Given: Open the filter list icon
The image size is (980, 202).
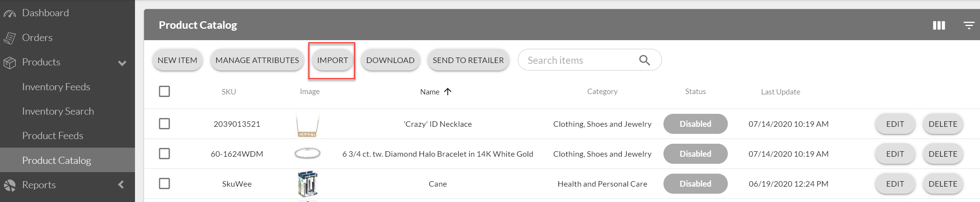Looking at the screenshot, I should click(x=969, y=26).
